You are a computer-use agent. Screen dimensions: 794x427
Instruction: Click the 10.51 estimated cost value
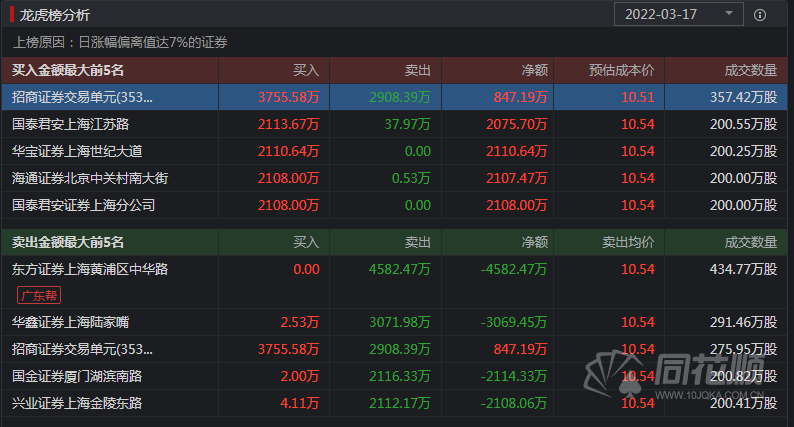(x=638, y=97)
